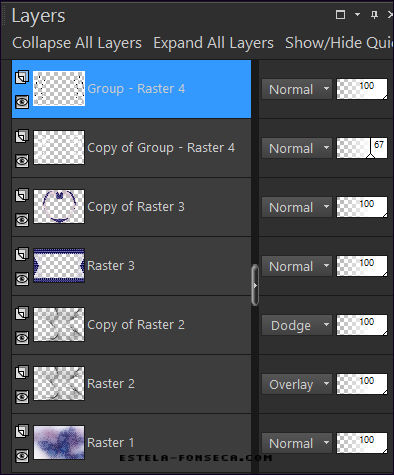The image size is (394, 475).
Task: Hide the Group - Raster 4 layer
Action: [22, 102]
